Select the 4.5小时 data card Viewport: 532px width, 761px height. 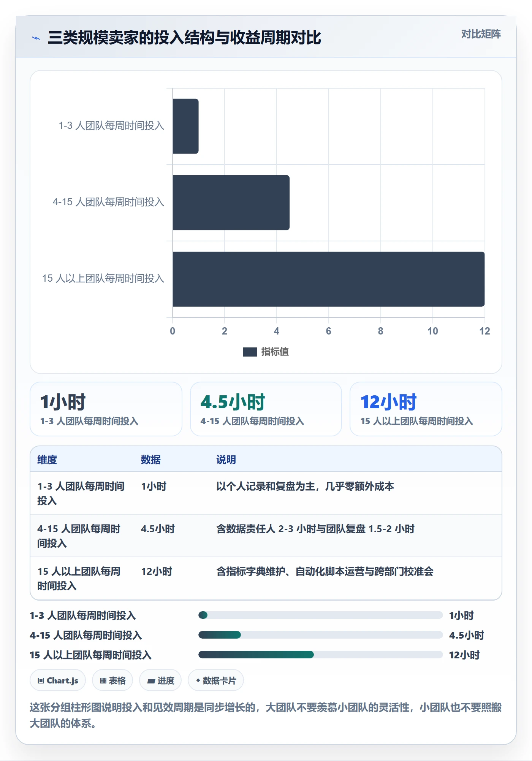click(266, 409)
